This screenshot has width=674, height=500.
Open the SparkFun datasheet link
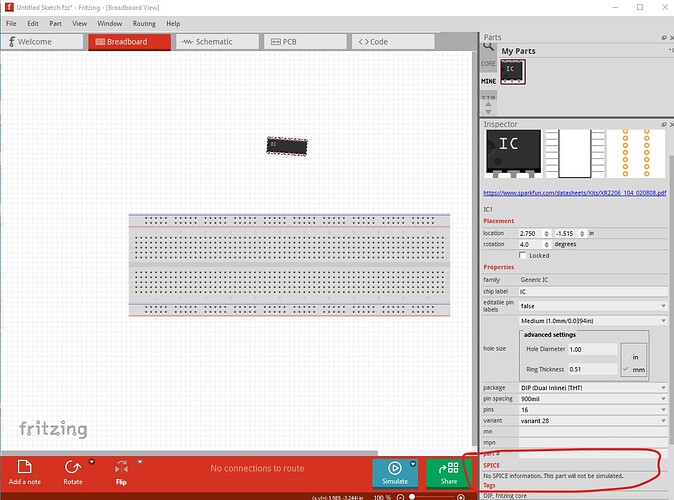click(575, 192)
